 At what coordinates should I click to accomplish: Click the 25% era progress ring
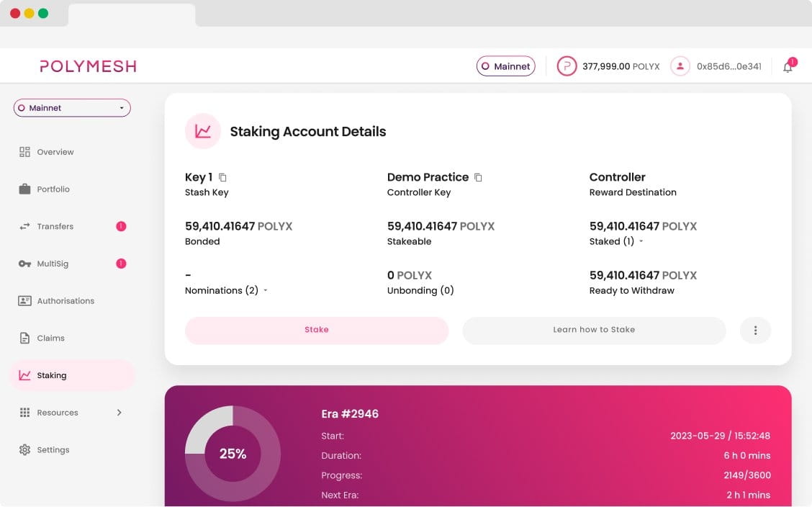233,454
